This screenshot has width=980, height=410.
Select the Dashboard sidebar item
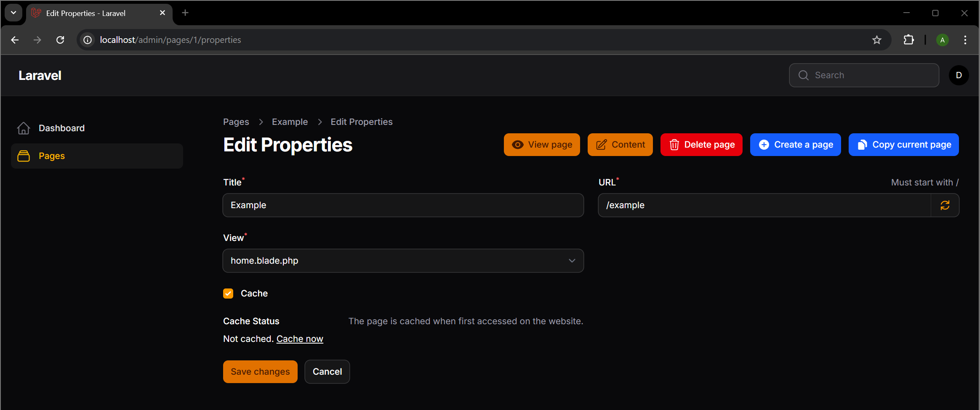(x=61, y=128)
